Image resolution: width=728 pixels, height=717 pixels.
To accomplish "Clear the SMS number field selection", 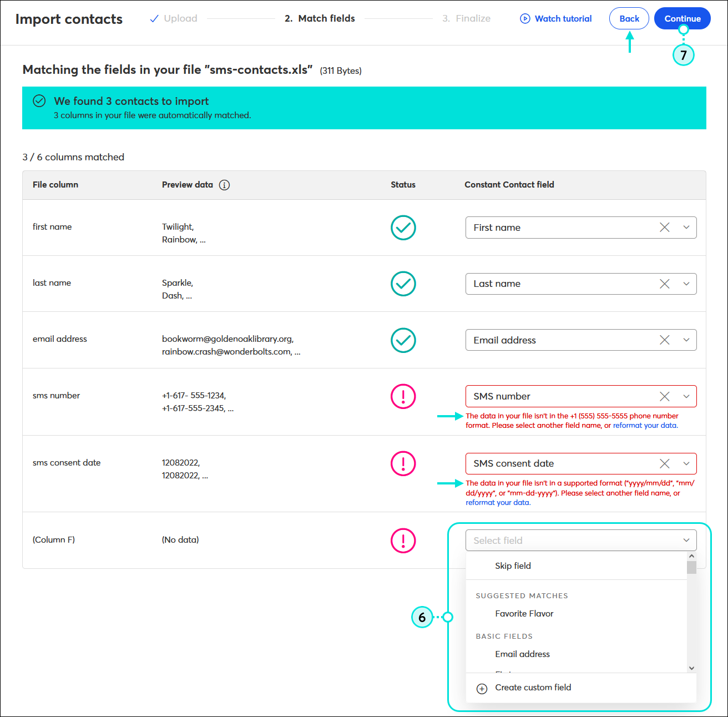I will point(664,396).
